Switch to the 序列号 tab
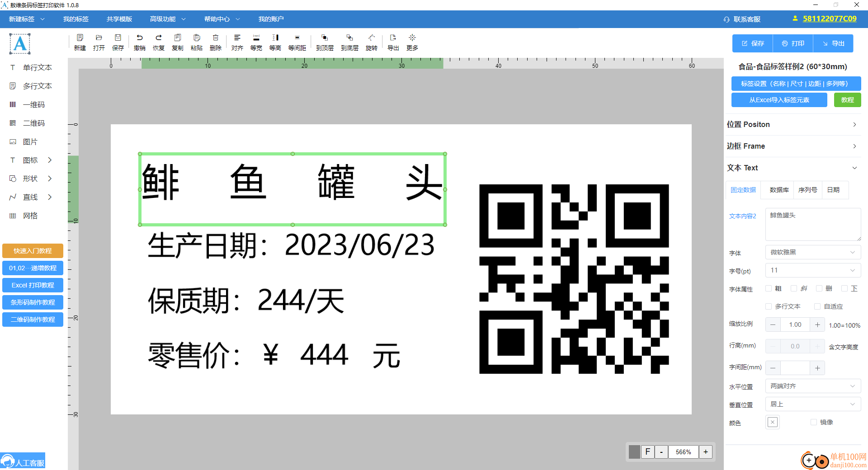This screenshot has height=470, width=868. [807, 190]
